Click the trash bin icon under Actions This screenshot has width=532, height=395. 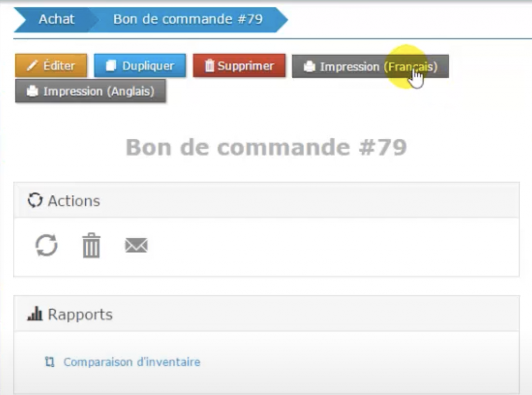[x=91, y=245]
